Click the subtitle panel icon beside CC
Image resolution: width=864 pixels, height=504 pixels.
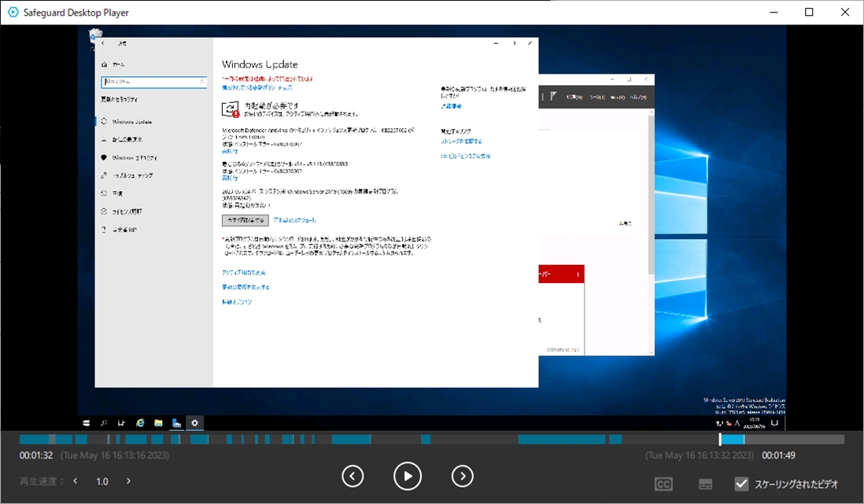pyautogui.click(x=705, y=484)
